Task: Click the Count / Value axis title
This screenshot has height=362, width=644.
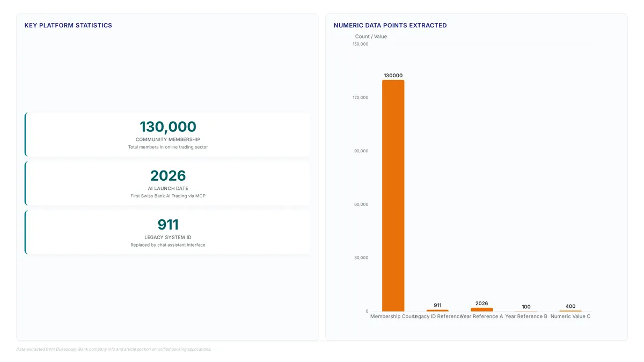Action: 371,36
